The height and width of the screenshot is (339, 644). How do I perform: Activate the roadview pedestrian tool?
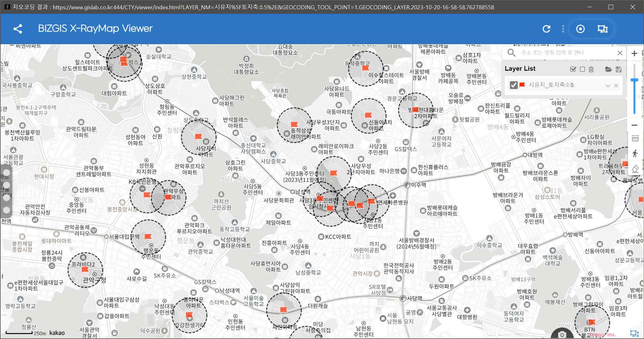click(635, 153)
